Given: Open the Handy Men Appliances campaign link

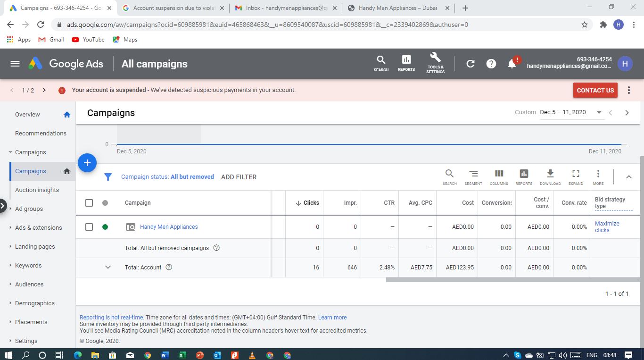Looking at the screenshot, I should pyautogui.click(x=169, y=227).
